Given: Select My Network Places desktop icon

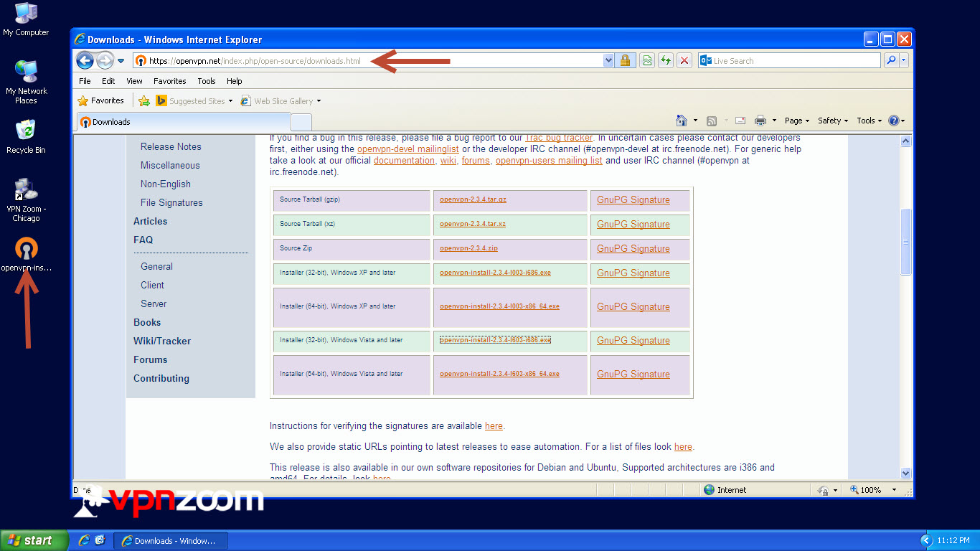Looking at the screenshot, I should tap(27, 82).
